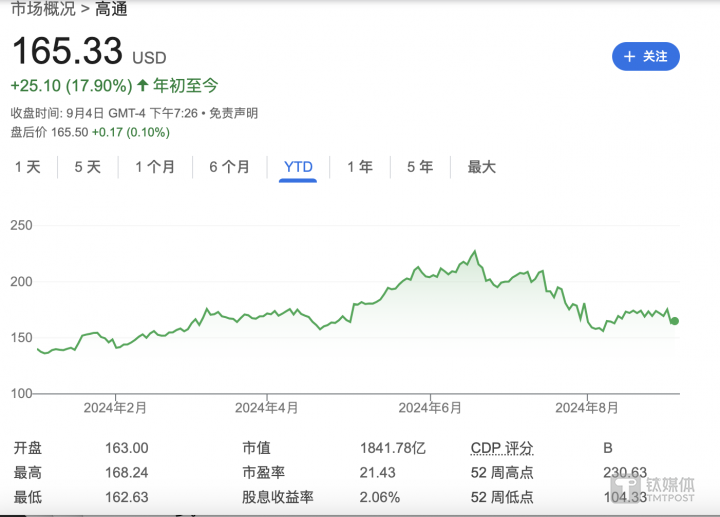Viewport: 720px width, 517px height.
Task: Click the CDP 评分 label
Action: tap(502, 448)
